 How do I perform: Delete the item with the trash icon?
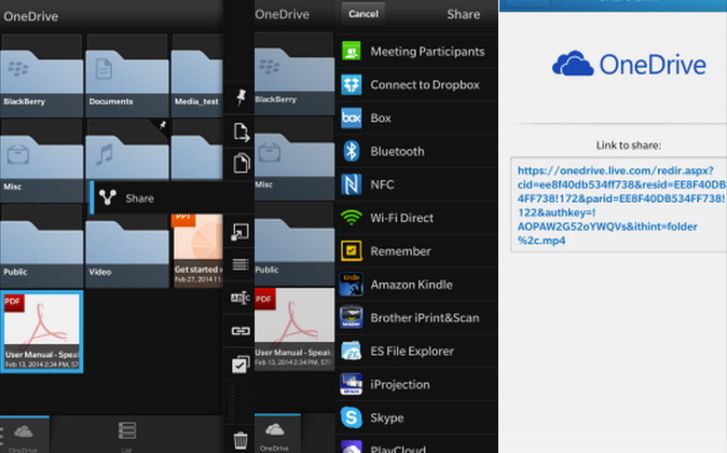point(240,438)
